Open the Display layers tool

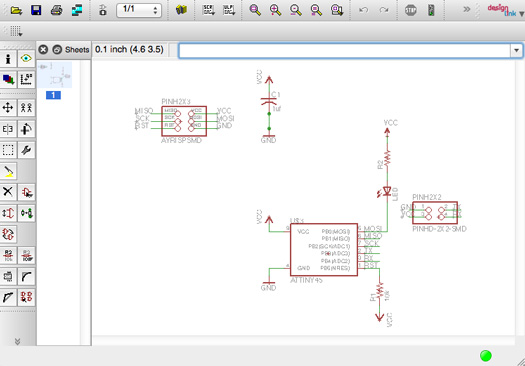(8, 79)
